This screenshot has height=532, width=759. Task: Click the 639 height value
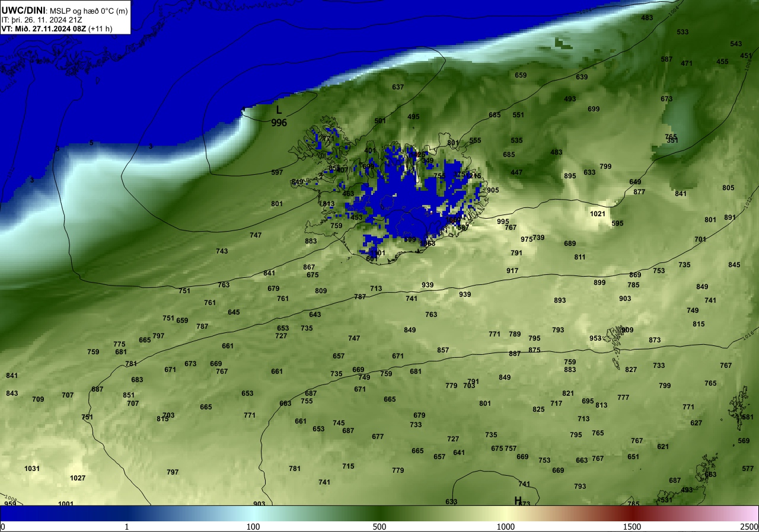coord(582,77)
